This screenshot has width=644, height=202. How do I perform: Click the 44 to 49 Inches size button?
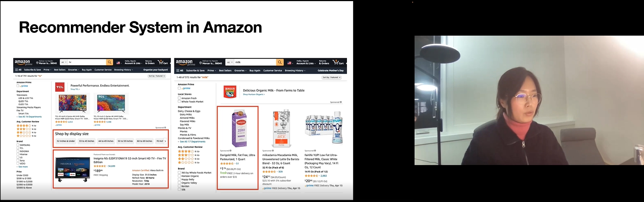pos(106,141)
